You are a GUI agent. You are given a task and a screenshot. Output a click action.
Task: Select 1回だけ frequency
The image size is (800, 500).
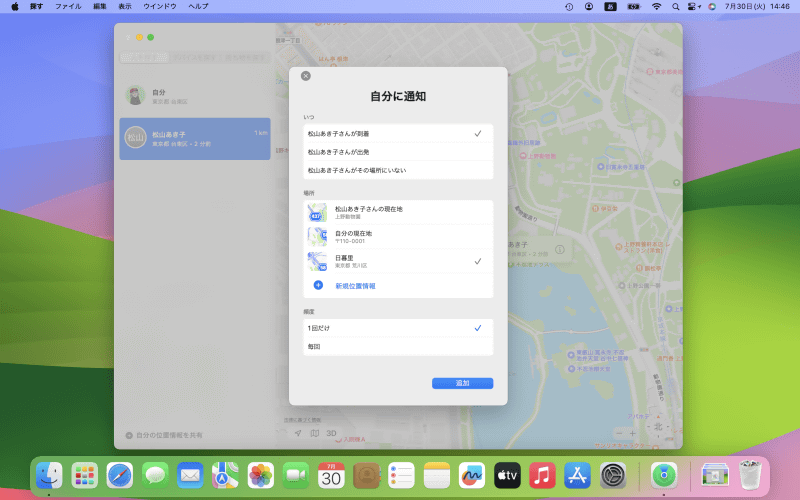click(398, 328)
